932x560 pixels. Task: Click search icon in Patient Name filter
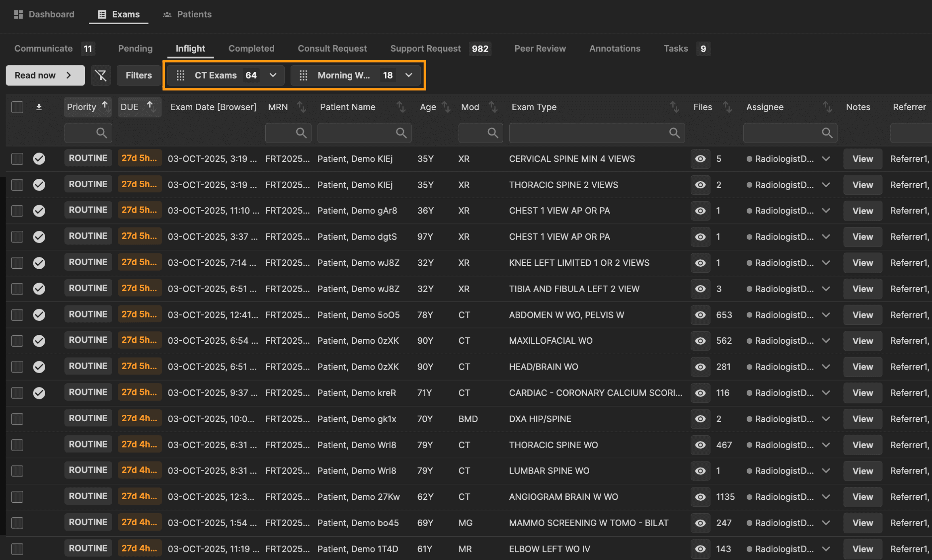(401, 133)
